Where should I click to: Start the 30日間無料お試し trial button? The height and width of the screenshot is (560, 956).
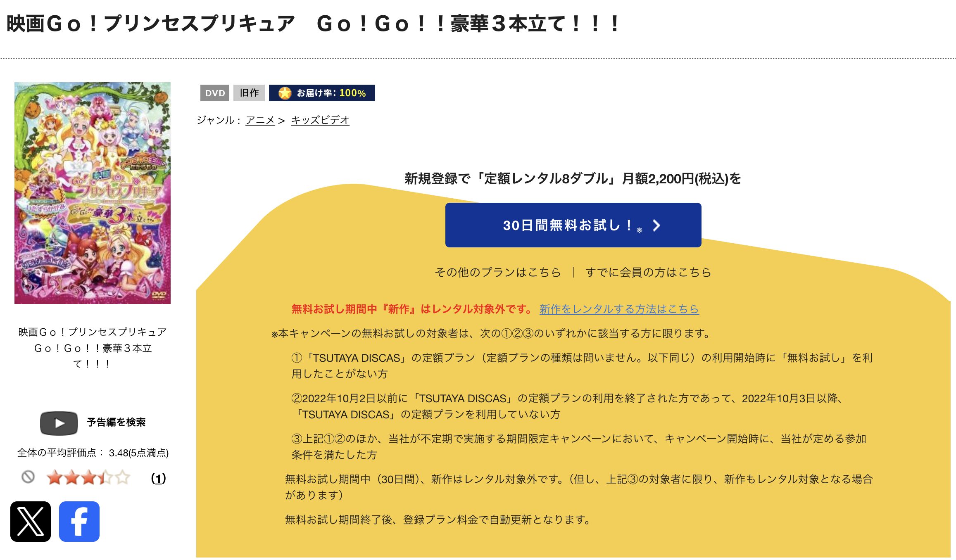pyautogui.click(x=573, y=225)
